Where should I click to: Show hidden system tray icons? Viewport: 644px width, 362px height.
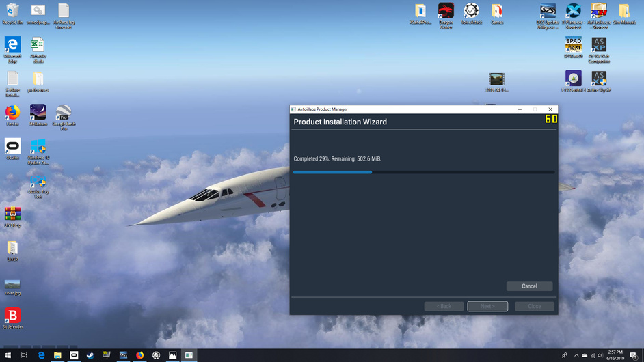point(576,355)
